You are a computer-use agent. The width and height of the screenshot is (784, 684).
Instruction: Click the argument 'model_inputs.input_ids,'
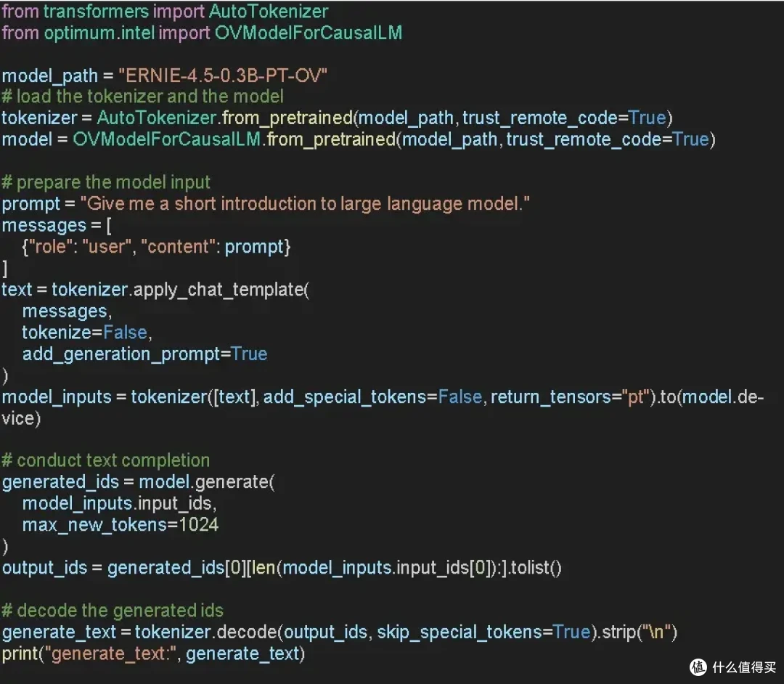click(120, 503)
